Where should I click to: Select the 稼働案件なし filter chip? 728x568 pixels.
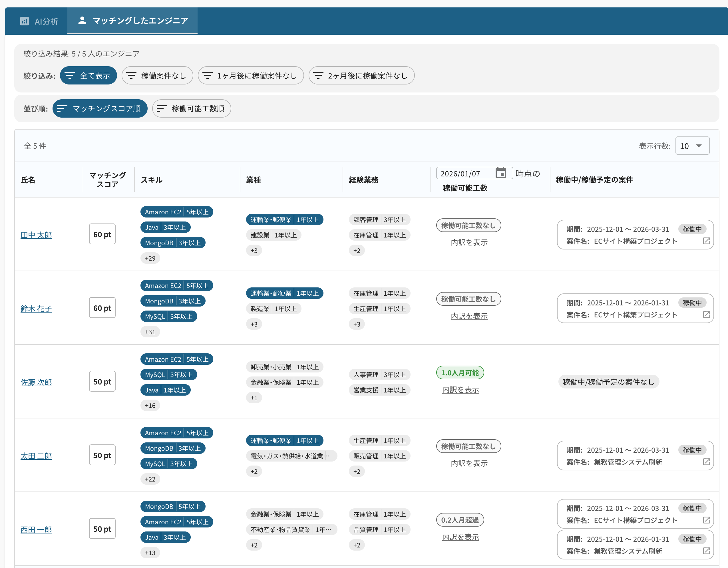pyautogui.click(x=157, y=76)
